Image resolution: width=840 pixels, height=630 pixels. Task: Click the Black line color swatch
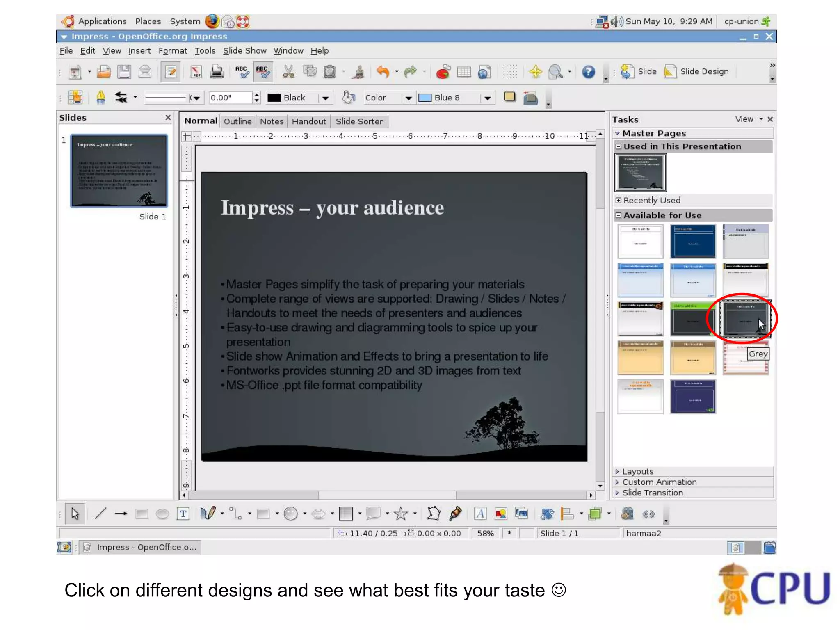274,98
